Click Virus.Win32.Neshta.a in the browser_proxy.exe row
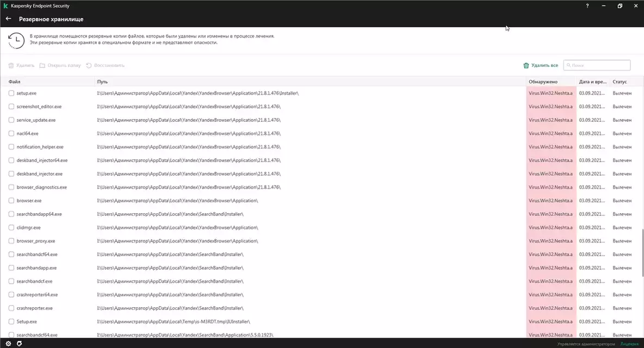 click(x=550, y=241)
